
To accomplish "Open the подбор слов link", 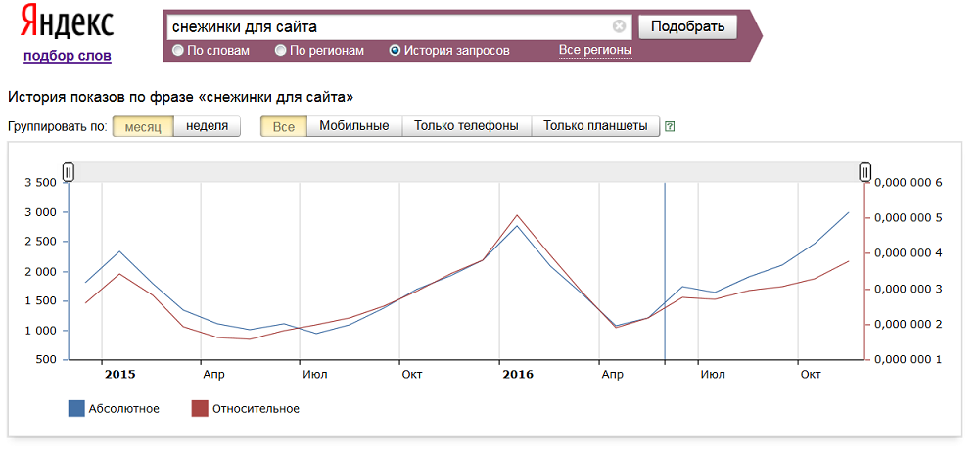I will coord(68,56).
